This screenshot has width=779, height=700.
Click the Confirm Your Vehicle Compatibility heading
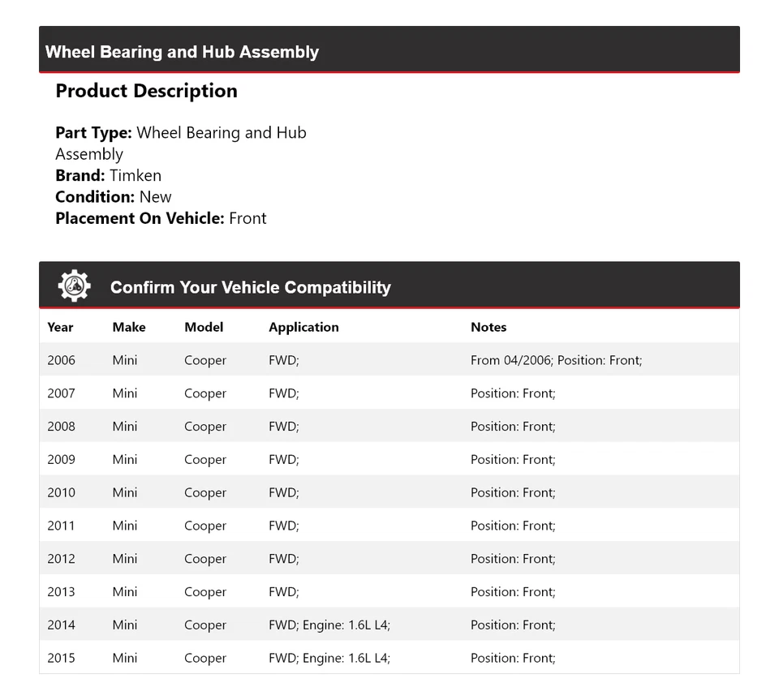[250, 287]
